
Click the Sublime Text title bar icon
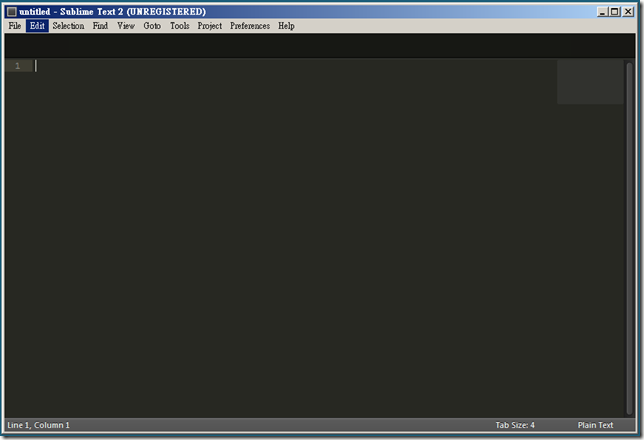click(x=12, y=12)
